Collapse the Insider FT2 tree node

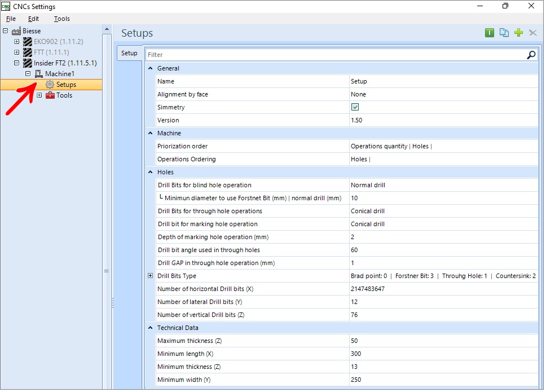17,63
